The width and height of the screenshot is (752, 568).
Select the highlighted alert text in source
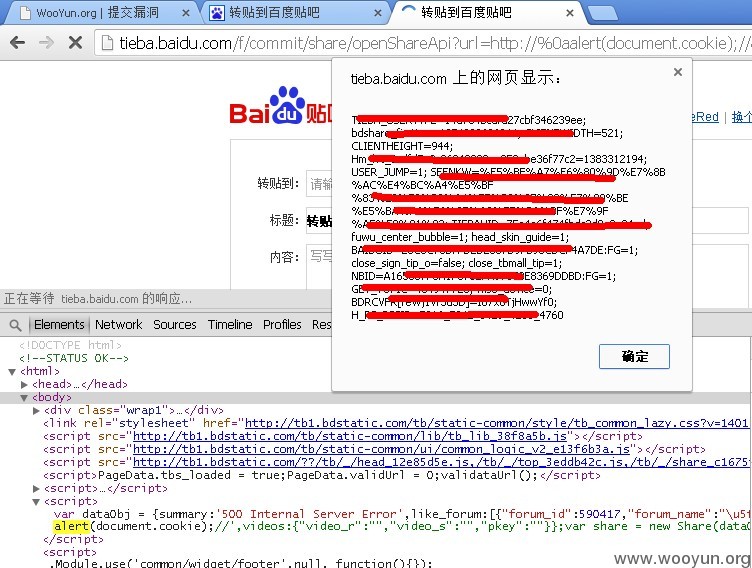click(71, 526)
